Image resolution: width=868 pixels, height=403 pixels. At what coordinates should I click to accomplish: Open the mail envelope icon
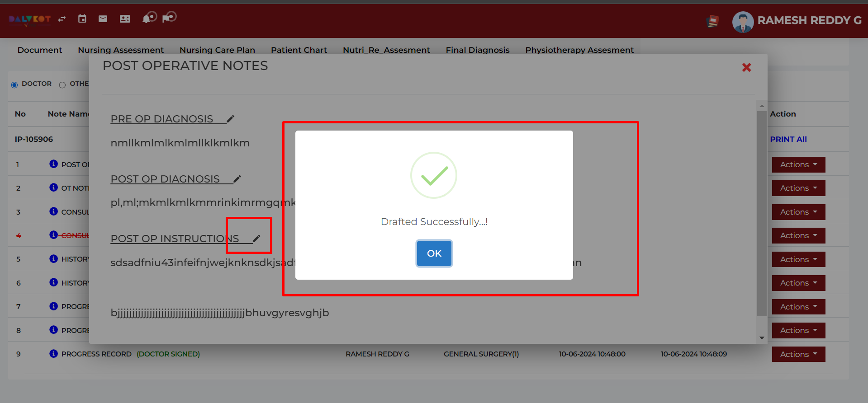(x=103, y=19)
